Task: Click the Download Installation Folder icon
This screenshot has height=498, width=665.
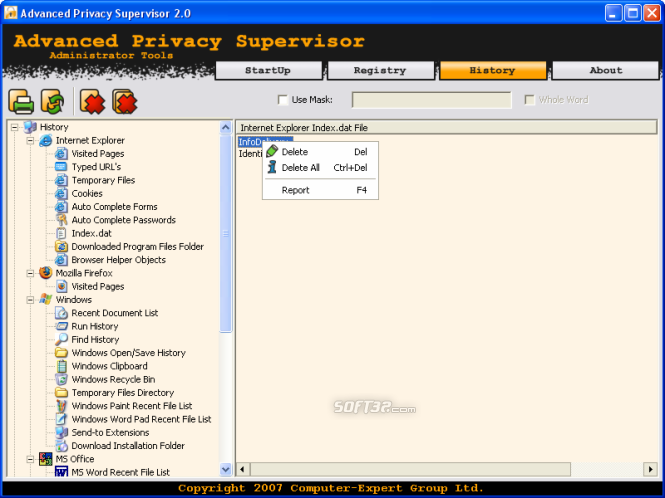Action: 61,446
